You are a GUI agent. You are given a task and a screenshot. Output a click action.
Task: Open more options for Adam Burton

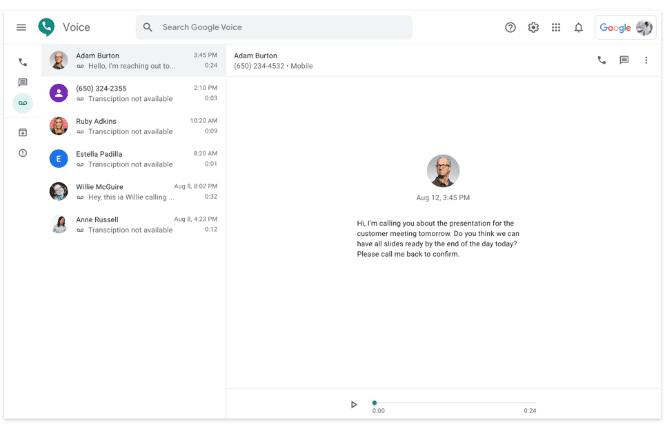646,60
